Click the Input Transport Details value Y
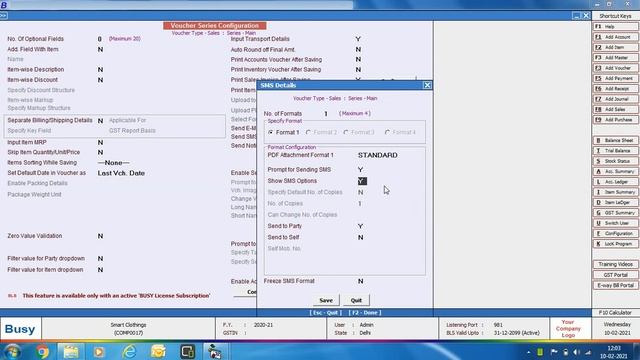Image resolution: width=640 pixels, height=360 pixels. click(358, 39)
